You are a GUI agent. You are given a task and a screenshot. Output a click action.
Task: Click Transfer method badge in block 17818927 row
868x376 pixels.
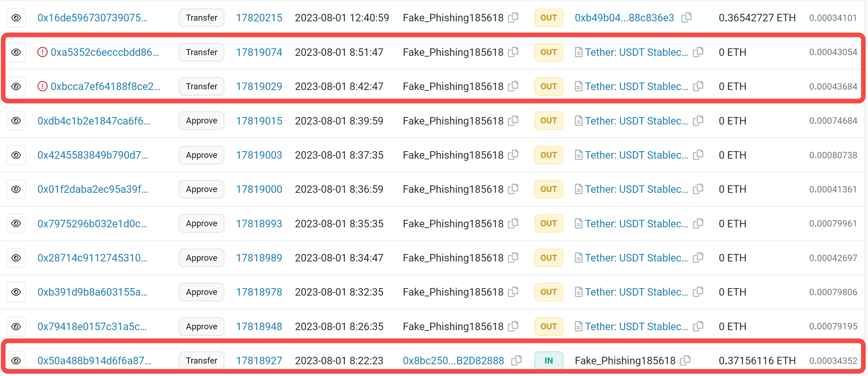click(x=202, y=361)
